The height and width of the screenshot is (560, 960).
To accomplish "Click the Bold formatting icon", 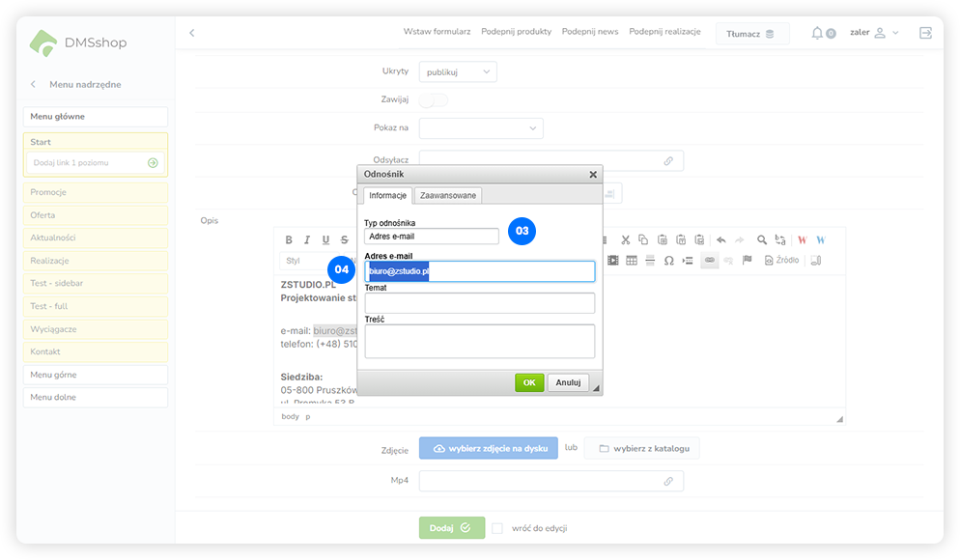I will pyautogui.click(x=289, y=239).
